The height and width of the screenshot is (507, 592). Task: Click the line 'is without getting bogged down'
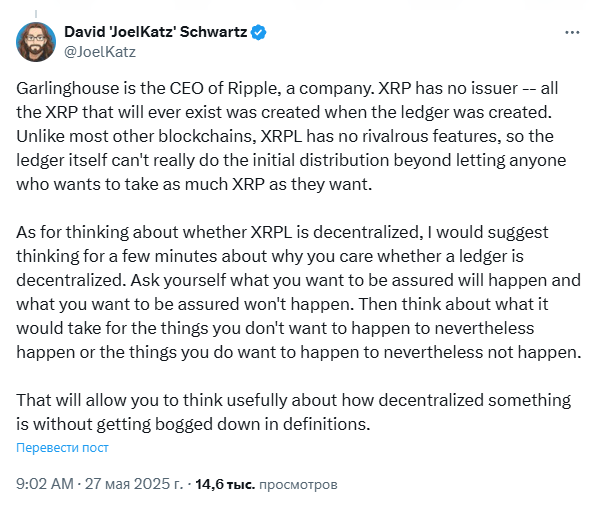coord(193,424)
